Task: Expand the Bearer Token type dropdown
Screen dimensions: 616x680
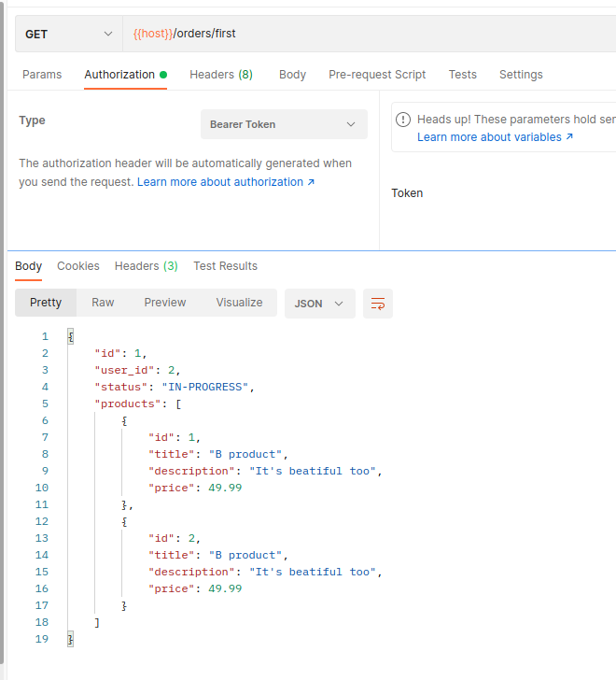Action: (x=284, y=124)
